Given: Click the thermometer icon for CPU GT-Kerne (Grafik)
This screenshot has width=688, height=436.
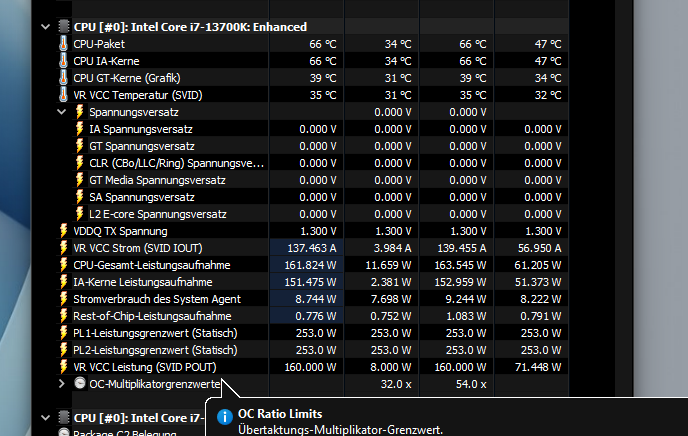Looking at the screenshot, I should coord(64,78).
